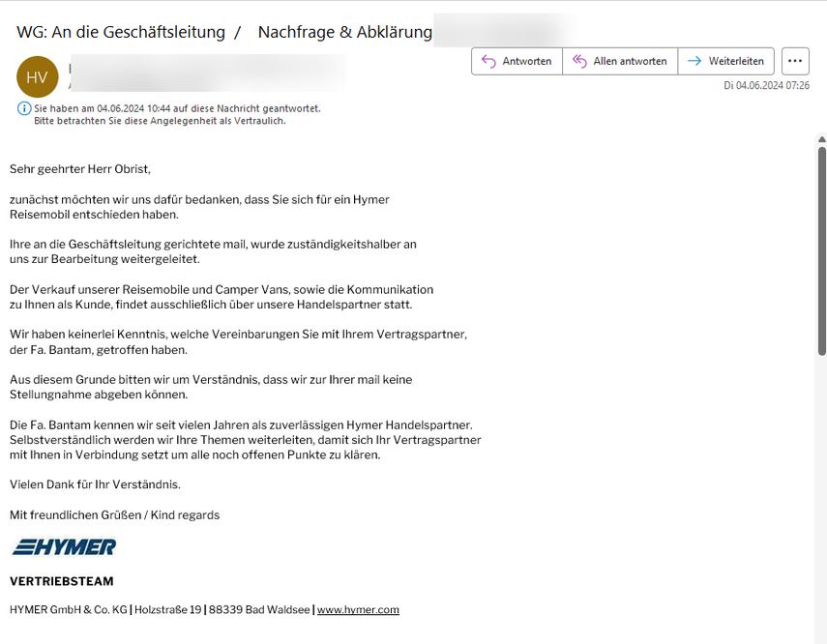Open the www.hymer.com link
This screenshot has height=644, width=827.
[358, 610]
